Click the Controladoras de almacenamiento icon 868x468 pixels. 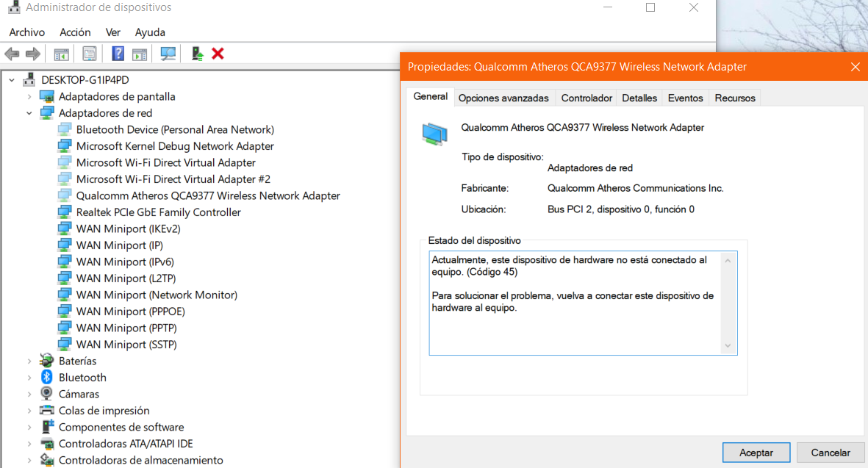pos(47,460)
